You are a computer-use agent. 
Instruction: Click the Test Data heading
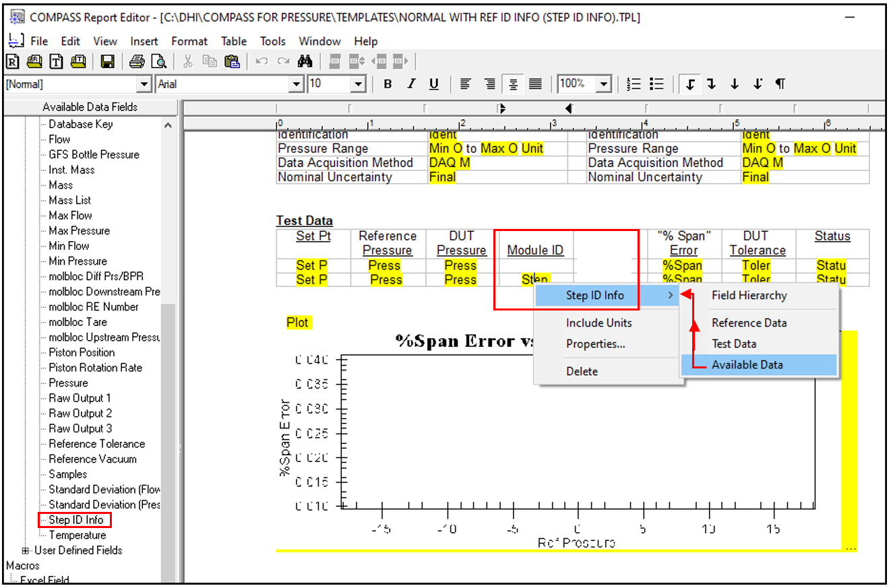click(305, 221)
